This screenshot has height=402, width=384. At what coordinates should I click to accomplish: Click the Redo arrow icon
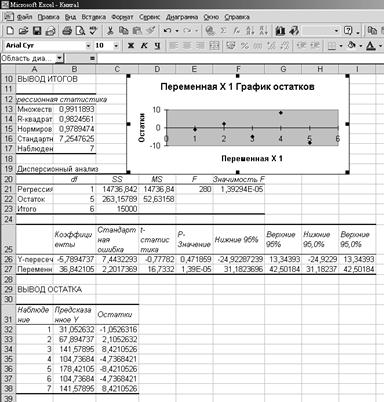(187, 31)
